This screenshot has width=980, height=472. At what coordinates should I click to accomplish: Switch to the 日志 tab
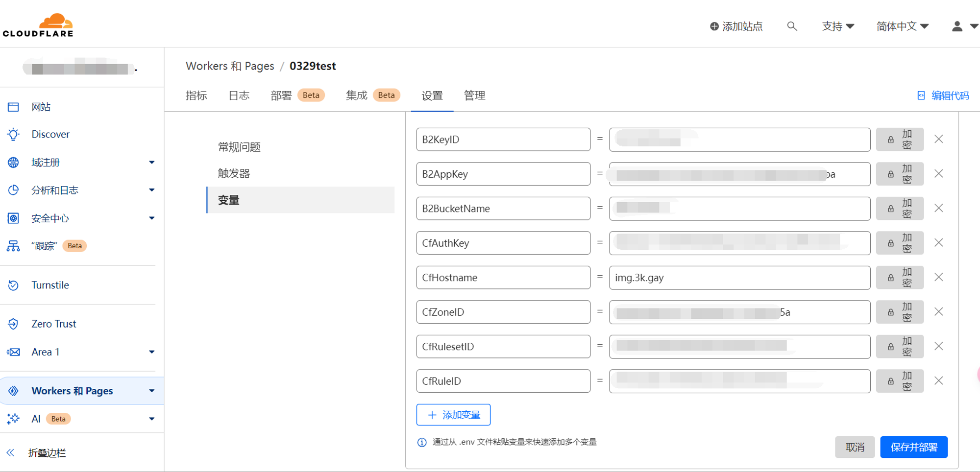click(x=239, y=95)
